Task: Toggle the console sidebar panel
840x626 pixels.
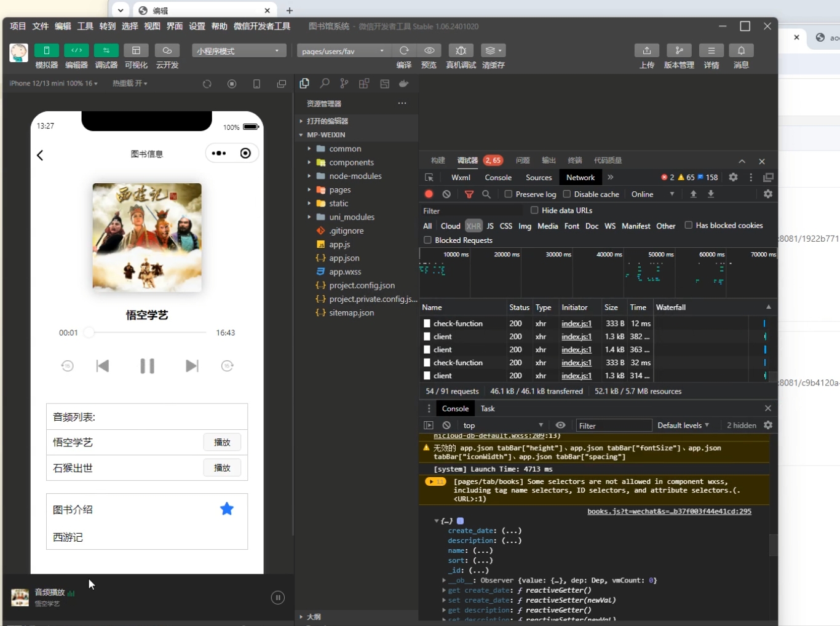Action: [x=429, y=425]
